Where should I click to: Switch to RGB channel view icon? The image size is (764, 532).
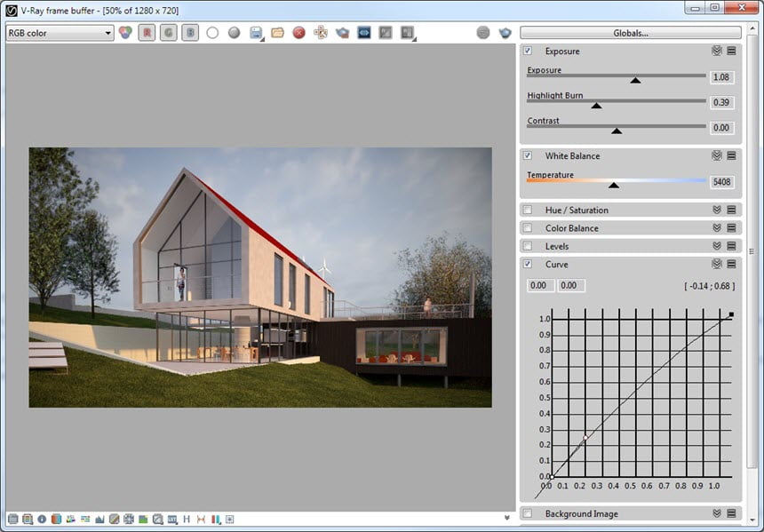(125, 33)
